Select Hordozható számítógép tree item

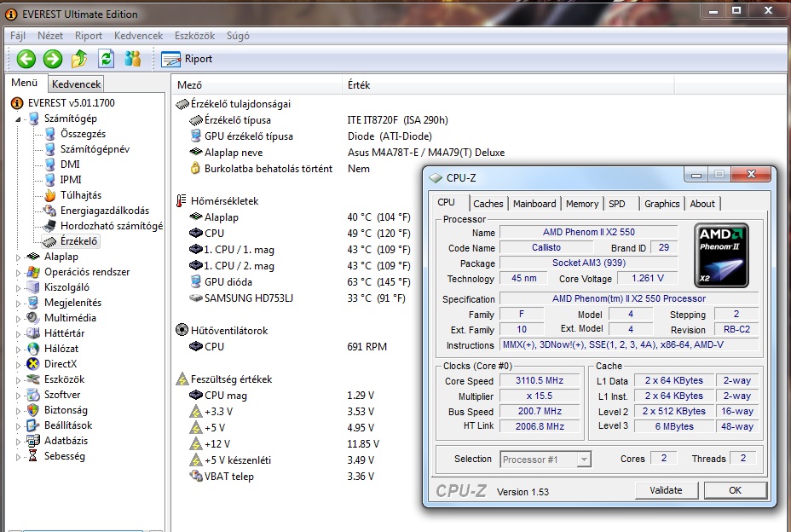pos(112,226)
